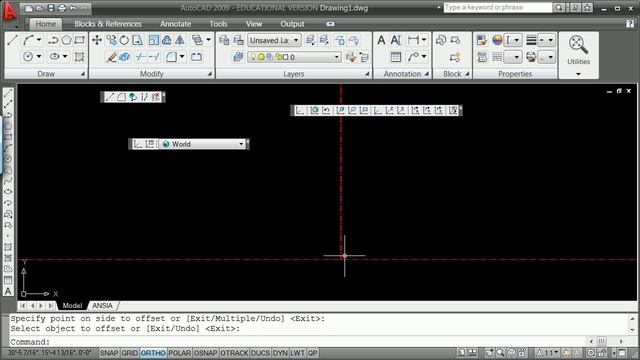Click the Erase tool icon
640x360 pixels.
click(111, 57)
